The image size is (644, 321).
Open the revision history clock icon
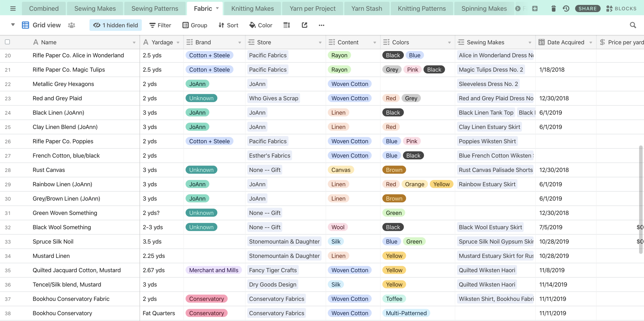pyautogui.click(x=566, y=9)
